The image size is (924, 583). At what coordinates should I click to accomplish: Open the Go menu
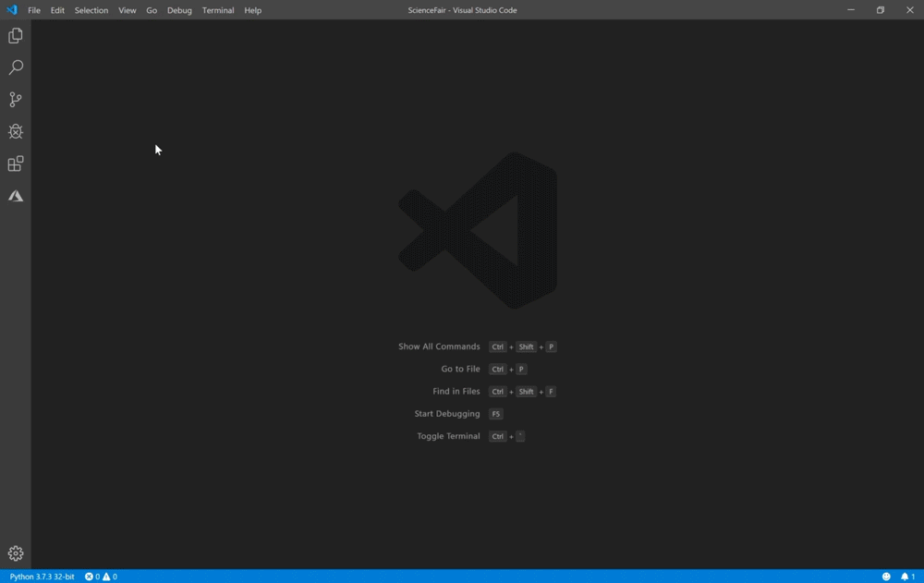point(152,10)
